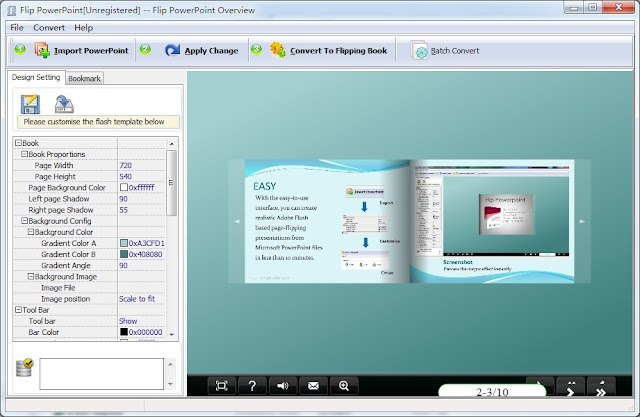Switch to the Bookmark tab

84,78
